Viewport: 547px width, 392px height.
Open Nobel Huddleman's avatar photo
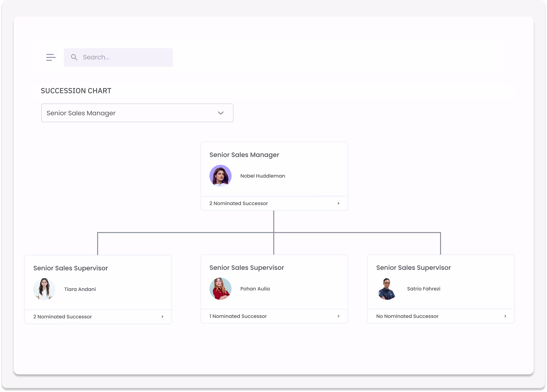[220, 176]
